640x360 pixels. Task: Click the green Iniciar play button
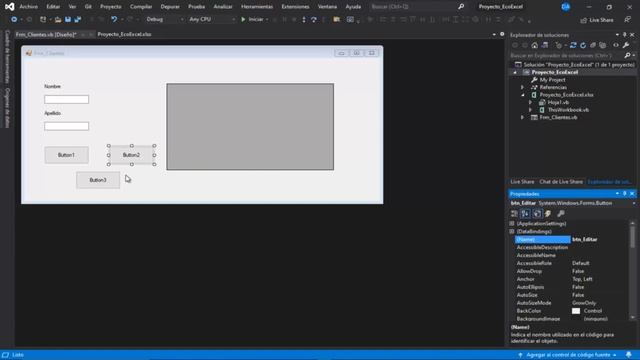(x=243, y=19)
